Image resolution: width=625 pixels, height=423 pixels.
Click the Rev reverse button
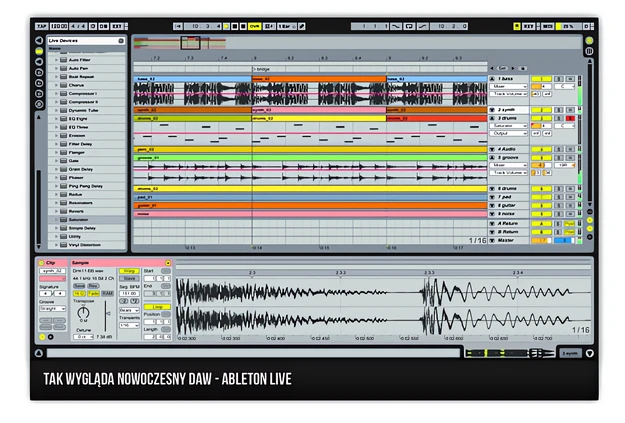(93, 286)
